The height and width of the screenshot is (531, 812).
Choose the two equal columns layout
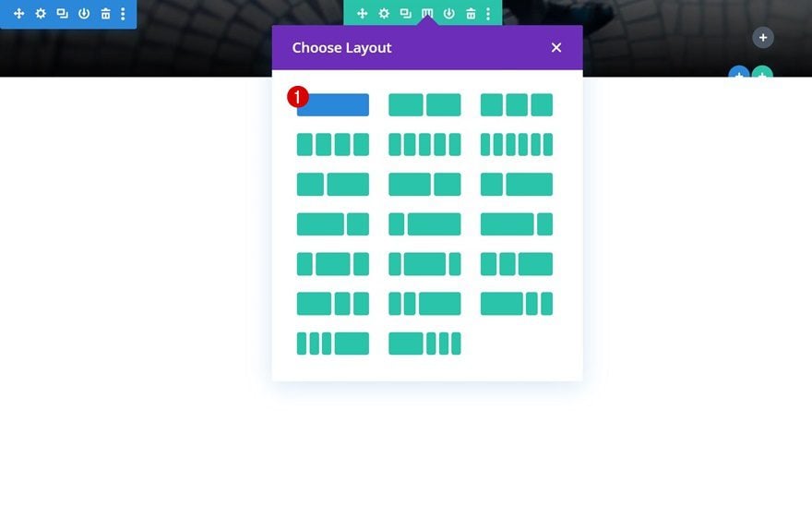point(424,104)
